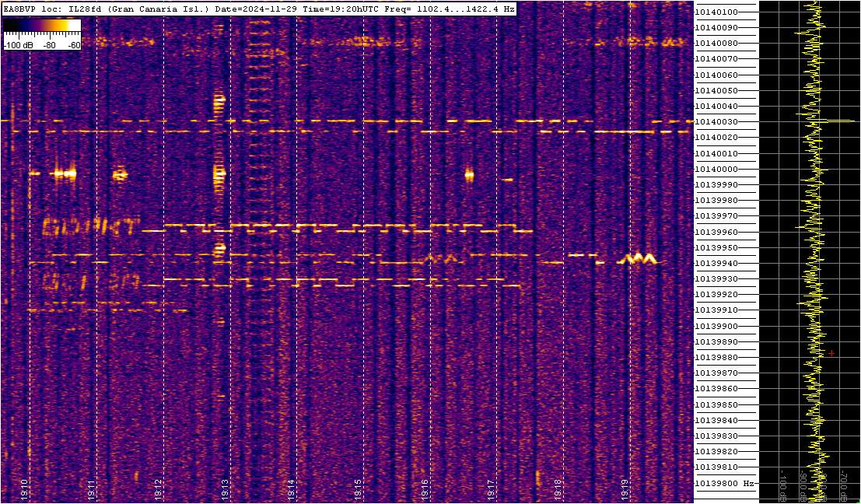Image resolution: width=861 pixels, height=504 pixels.
Task: Click the 10139920 frequency label
Action: pyautogui.click(x=716, y=295)
